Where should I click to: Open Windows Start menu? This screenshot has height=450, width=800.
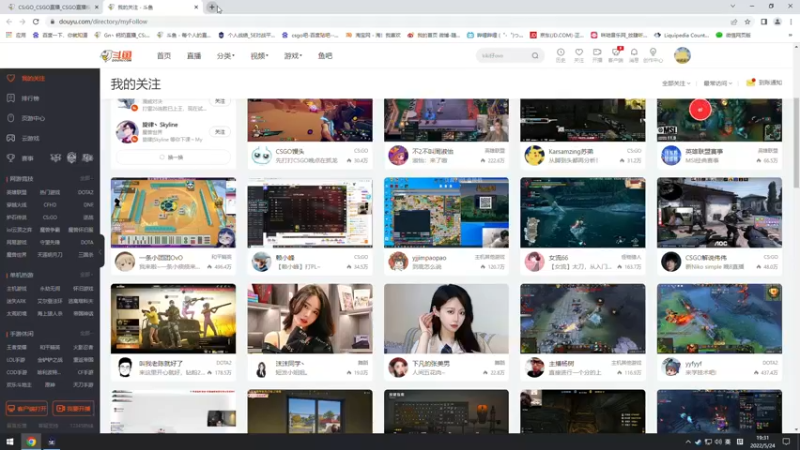point(10,442)
